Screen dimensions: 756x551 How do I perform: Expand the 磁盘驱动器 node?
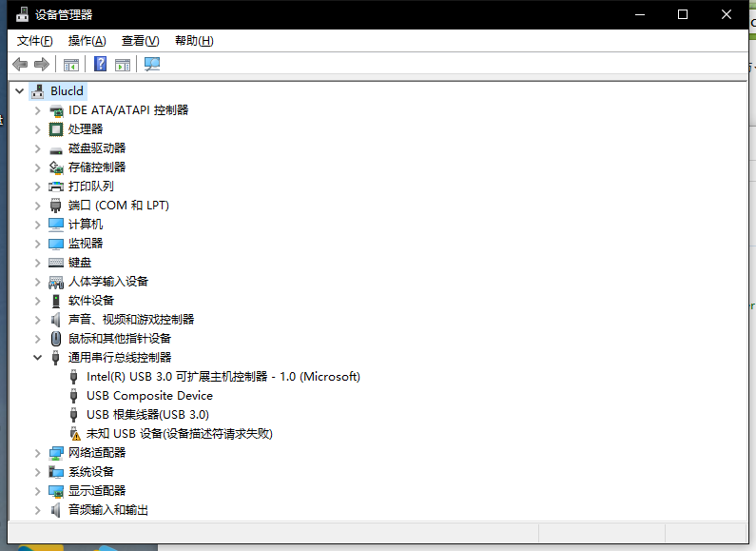[38, 148]
